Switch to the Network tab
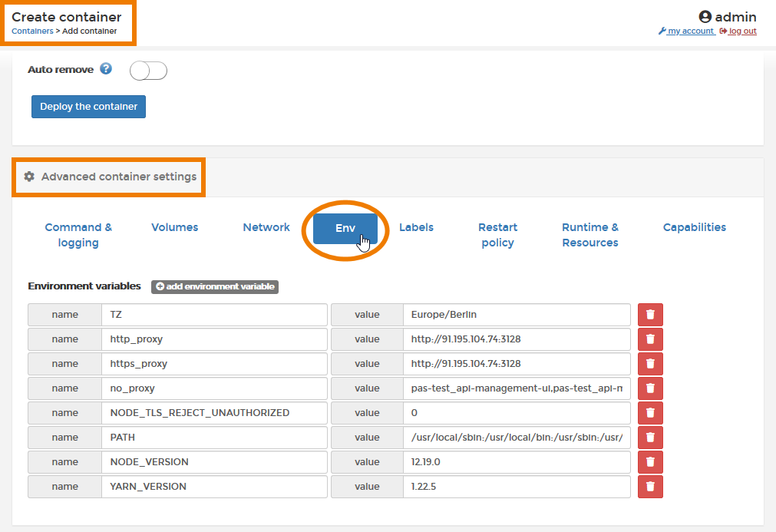 (266, 227)
